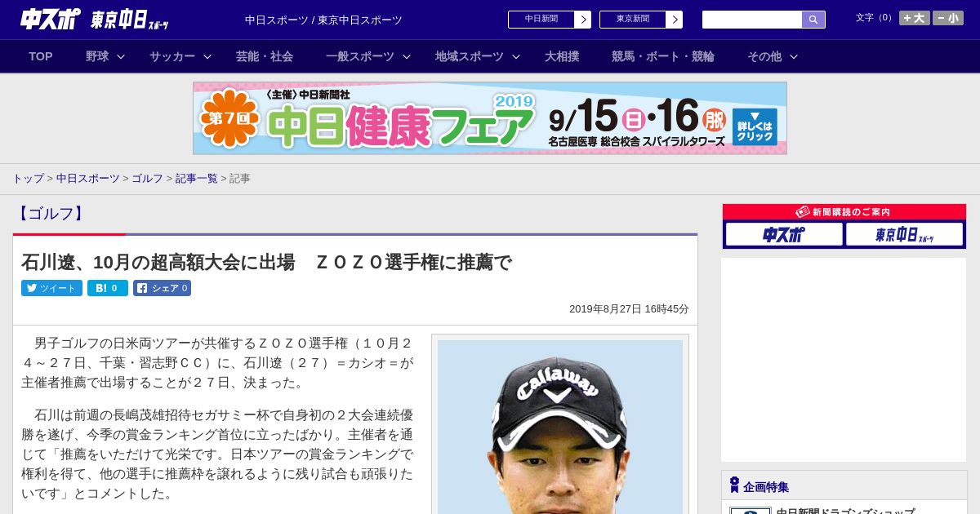Viewport: 980px width, 514px height.
Task: Click the 中日健康フェア 2019 banner ad
Action: pyautogui.click(x=490, y=118)
